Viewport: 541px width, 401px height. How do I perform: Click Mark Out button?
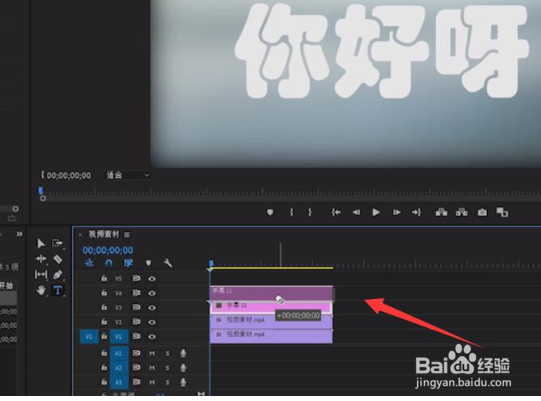[310, 212]
